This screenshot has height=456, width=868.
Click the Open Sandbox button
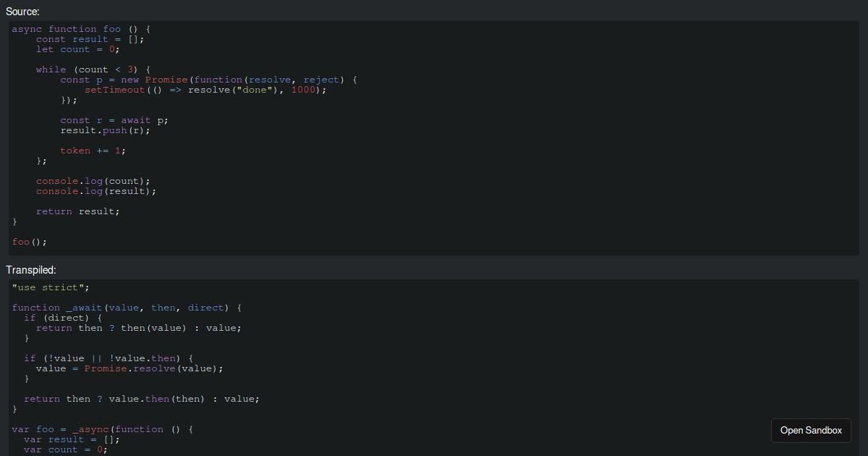[811, 430]
